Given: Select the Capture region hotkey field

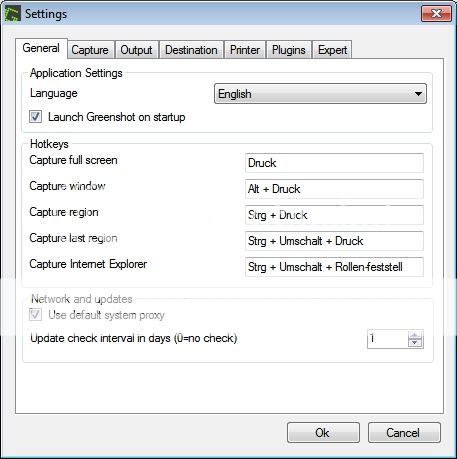Looking at the screenshot, I should point(334,215).
